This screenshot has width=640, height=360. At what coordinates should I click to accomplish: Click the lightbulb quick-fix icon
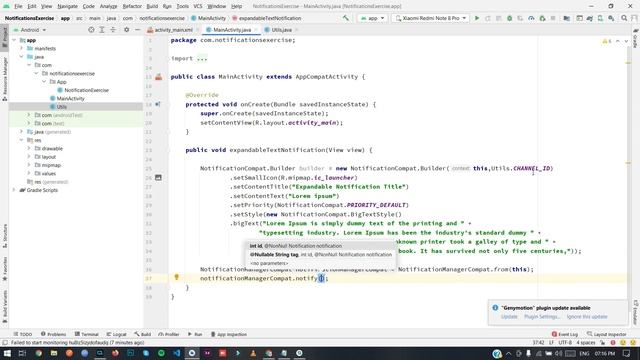click(x=176, y=277)
